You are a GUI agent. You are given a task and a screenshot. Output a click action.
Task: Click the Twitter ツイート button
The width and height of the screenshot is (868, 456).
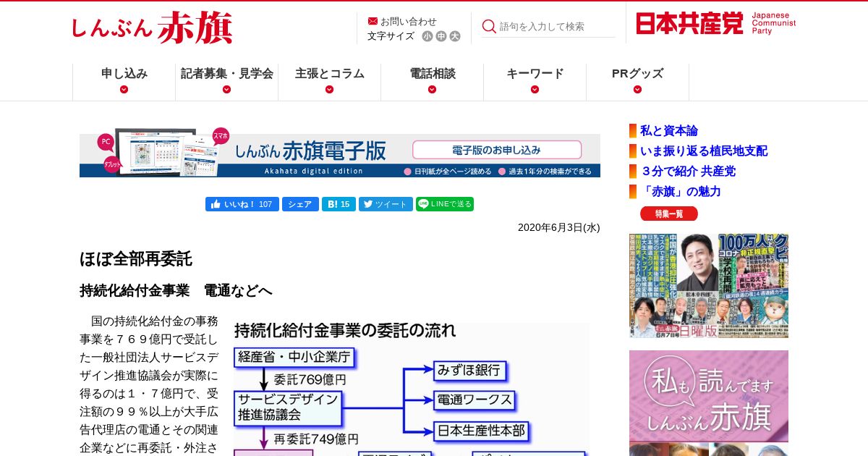pos(386,204)
